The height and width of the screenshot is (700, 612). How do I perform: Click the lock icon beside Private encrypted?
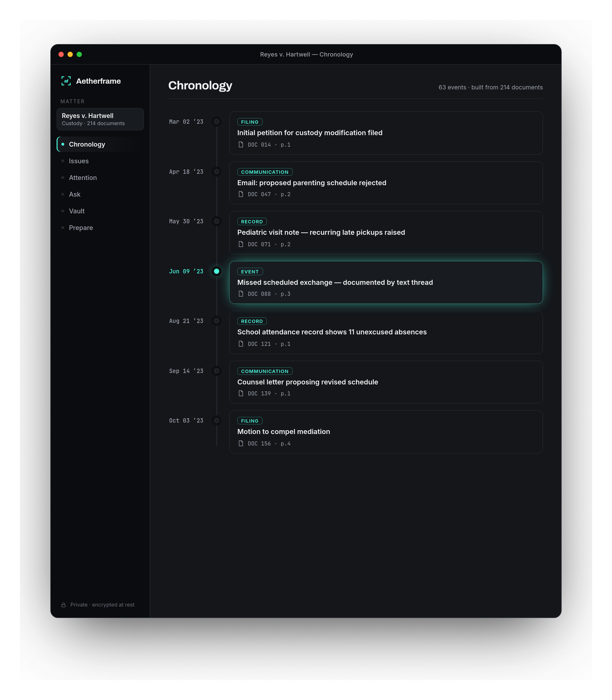coord(64,605)
